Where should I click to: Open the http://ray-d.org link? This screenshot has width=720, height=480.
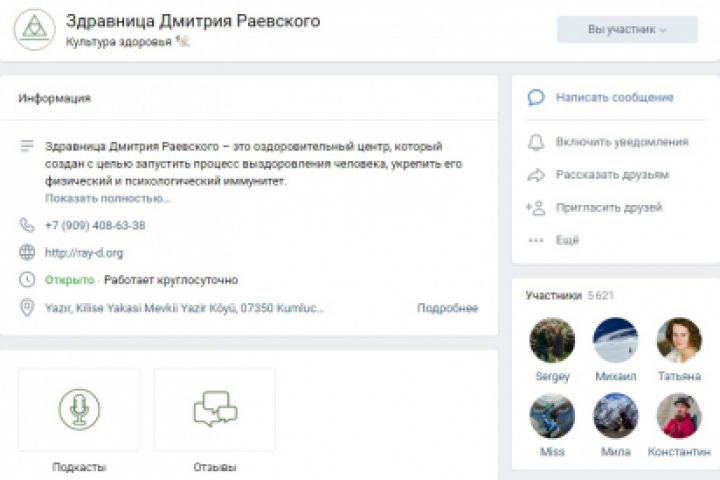point(84,253)
